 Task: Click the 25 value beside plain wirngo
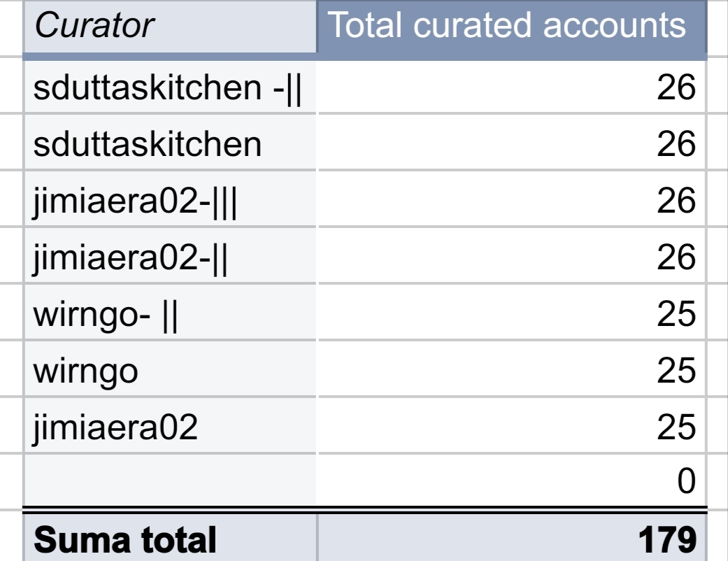point(512,370)
